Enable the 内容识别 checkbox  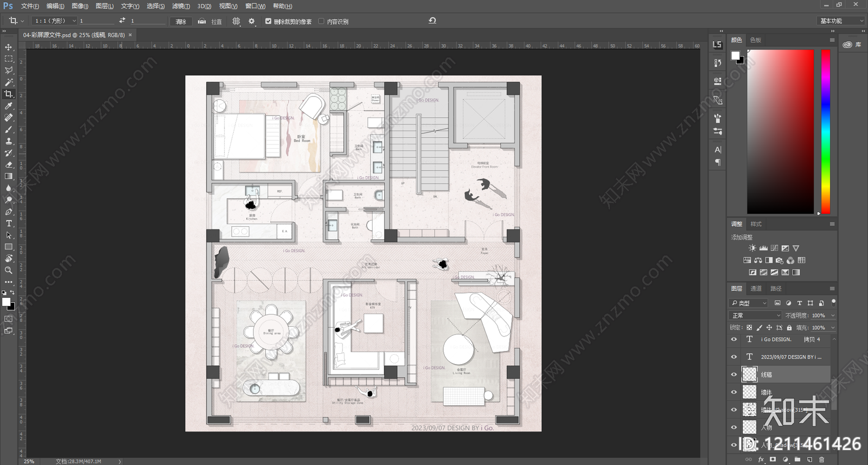coord(321,21)
